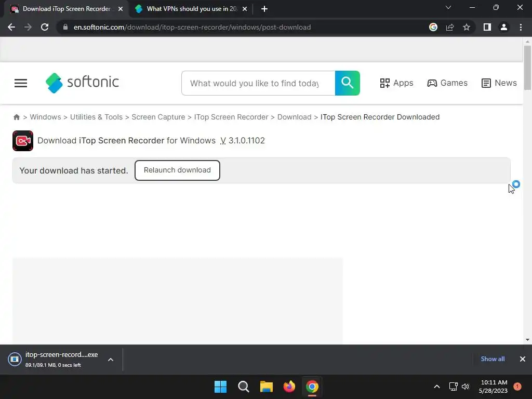
Task: Click the iTop Screen Recorder app icon
Action: pyautogui.click(x=23, y=140)
